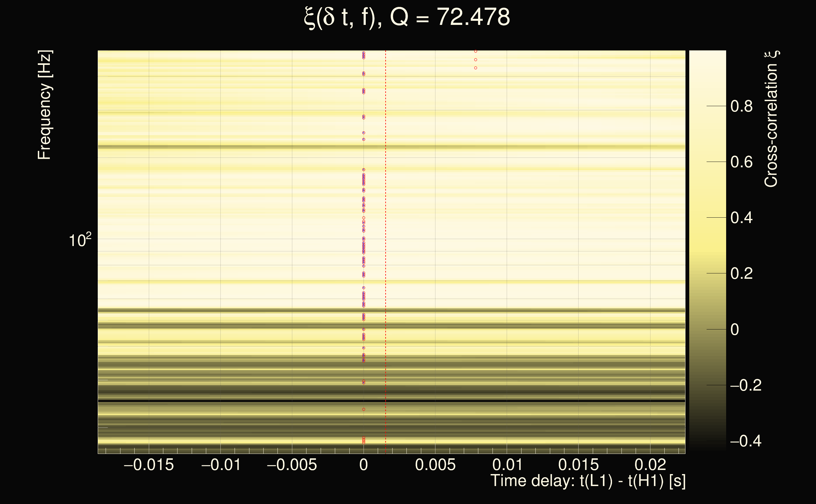This screenshot has height=504, width=816.
Task: Click the plot title showing Q = 72.478
Action: click(x=407, y=17)
